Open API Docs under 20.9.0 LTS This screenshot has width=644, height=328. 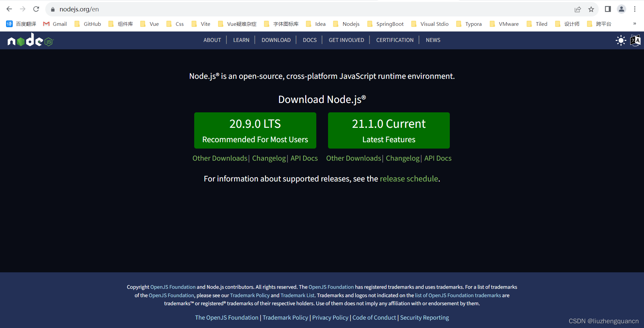coord(304,158)
